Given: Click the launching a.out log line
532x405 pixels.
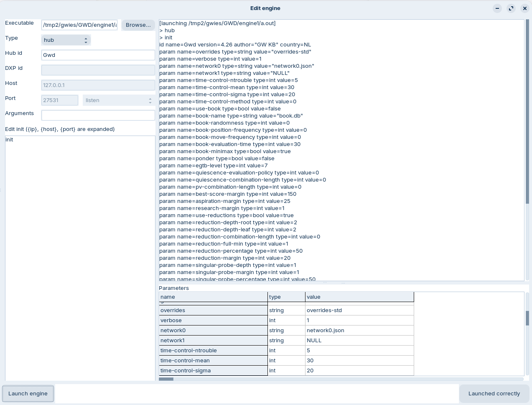Looking at the screenshot, I should click(x=217, y=23).
